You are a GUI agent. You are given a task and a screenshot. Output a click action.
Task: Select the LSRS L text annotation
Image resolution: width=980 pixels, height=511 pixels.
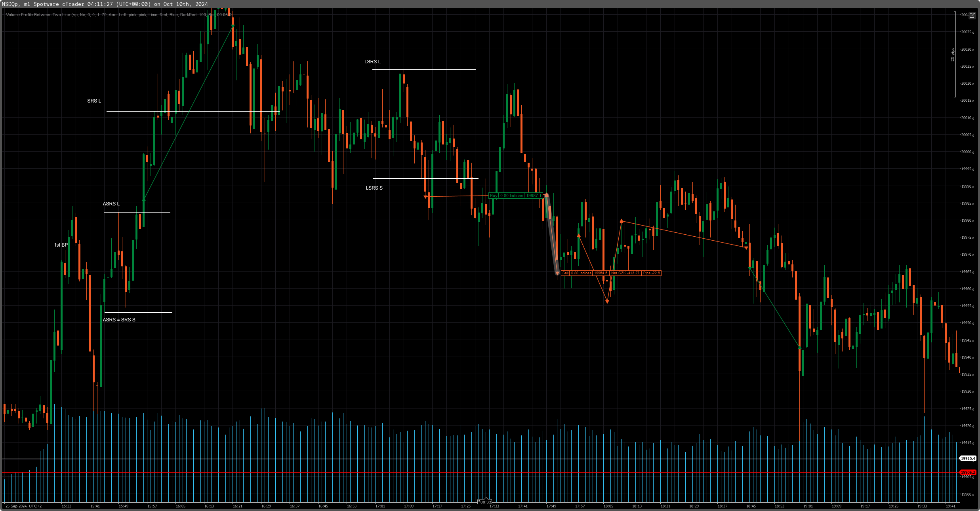pyautogui.click(x=372, y=62)
